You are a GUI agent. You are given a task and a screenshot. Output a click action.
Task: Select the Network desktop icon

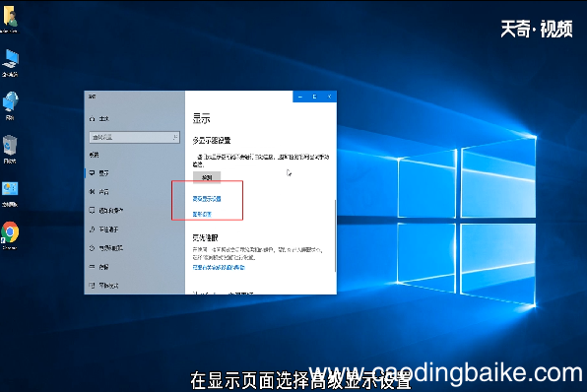pyautogui.click(x=10, y=106)
